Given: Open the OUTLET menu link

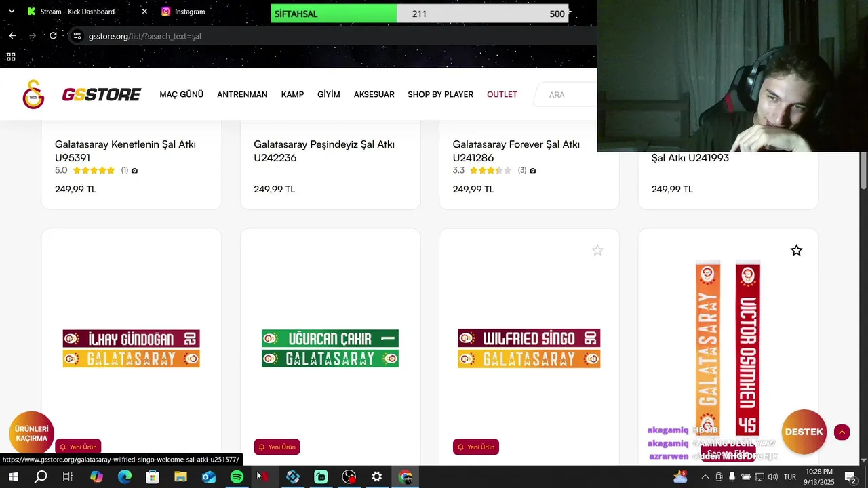Looking at the screenshot, I should [502, 94].
